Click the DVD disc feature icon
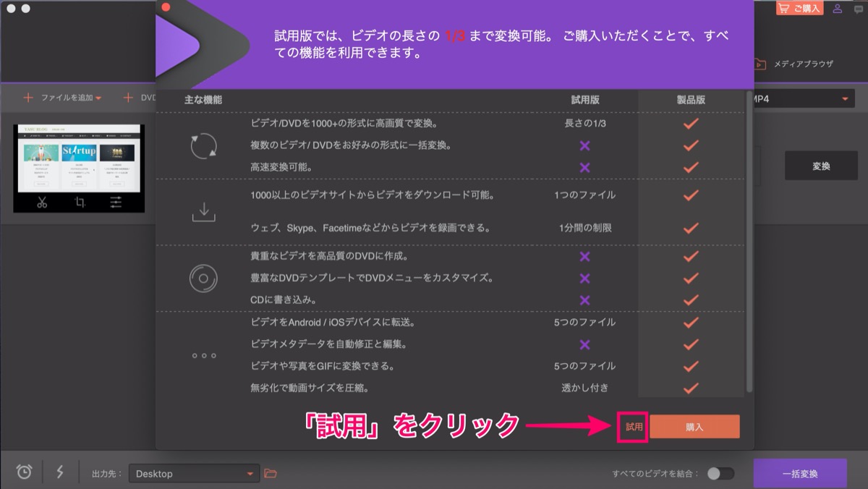 (x=203, y=278)
